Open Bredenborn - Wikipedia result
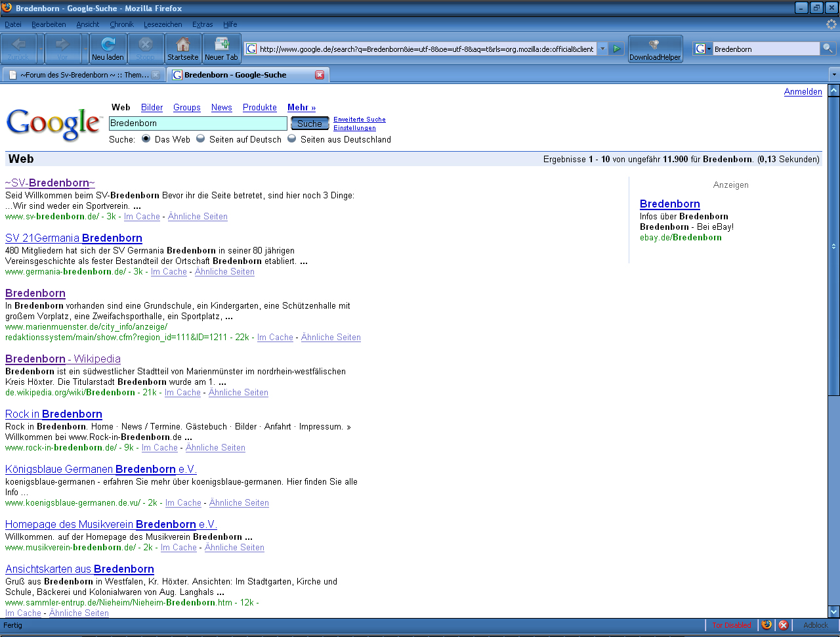840x637 pixels. (63, 359)
